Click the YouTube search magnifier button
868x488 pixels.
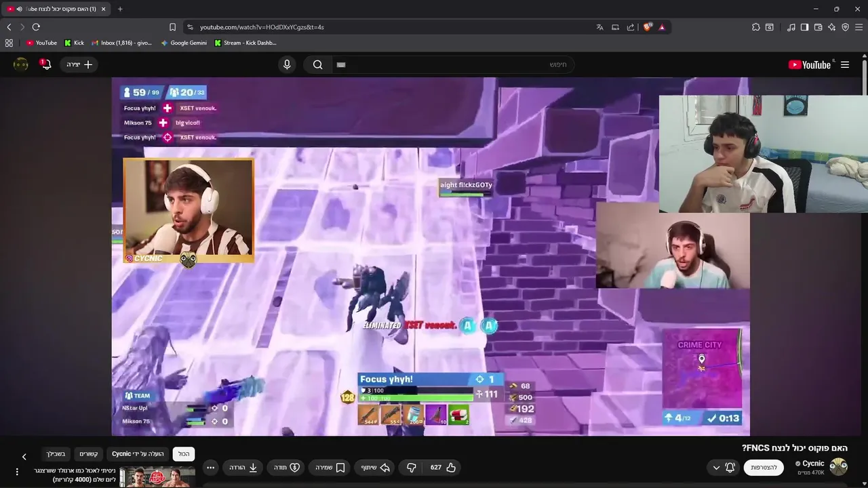pyautogui.click(x=317, y=64)
